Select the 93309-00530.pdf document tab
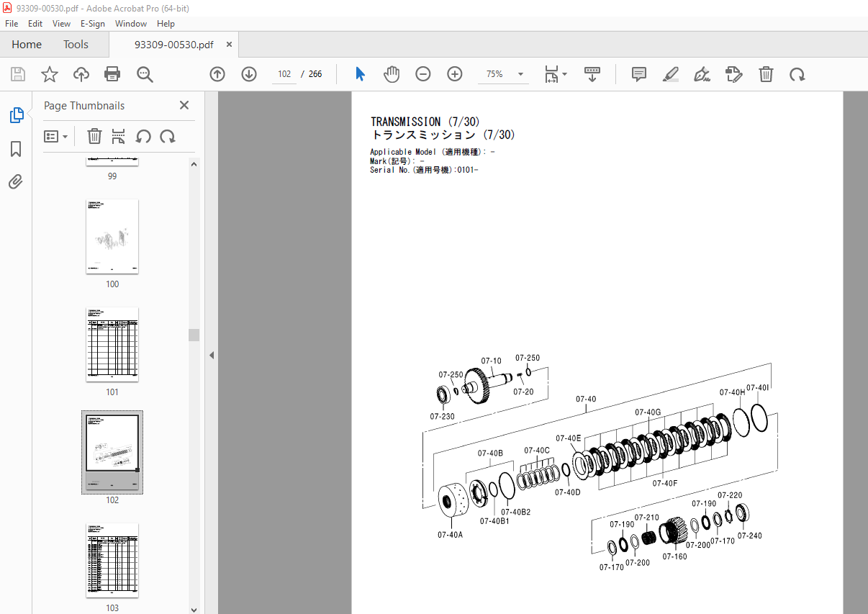Viewport: 868px width, 614px height. click(x=174, y=45)
